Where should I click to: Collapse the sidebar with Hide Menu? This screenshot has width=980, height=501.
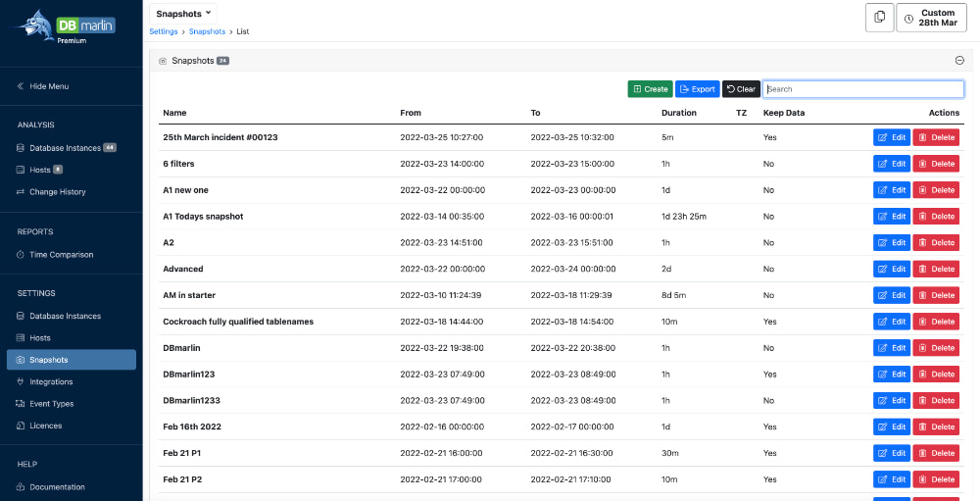click(x=49, y=86)
